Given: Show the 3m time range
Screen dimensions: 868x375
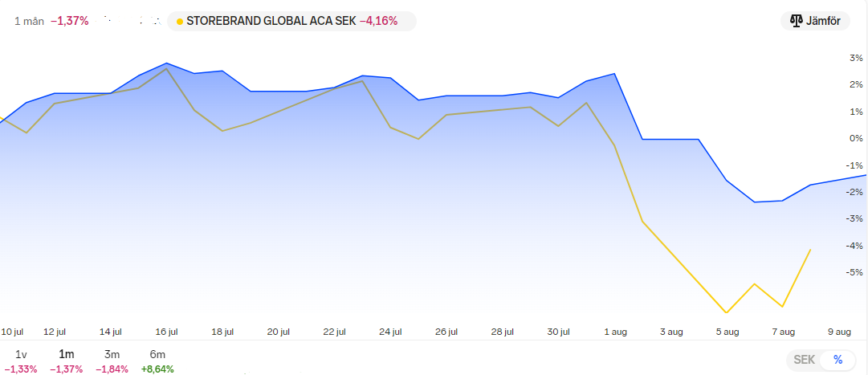Looking at the screenshot, I should tap(112, 354).
